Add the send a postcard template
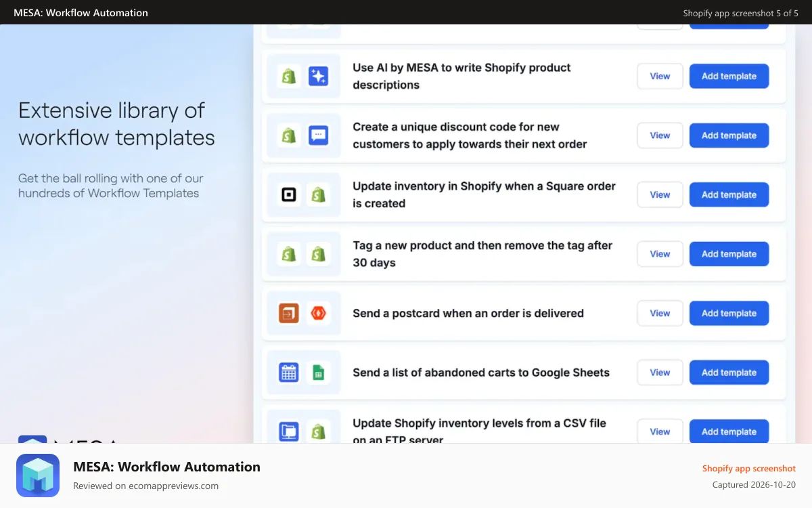This screenshot has width=812, height=508. [x=729, y=314]
